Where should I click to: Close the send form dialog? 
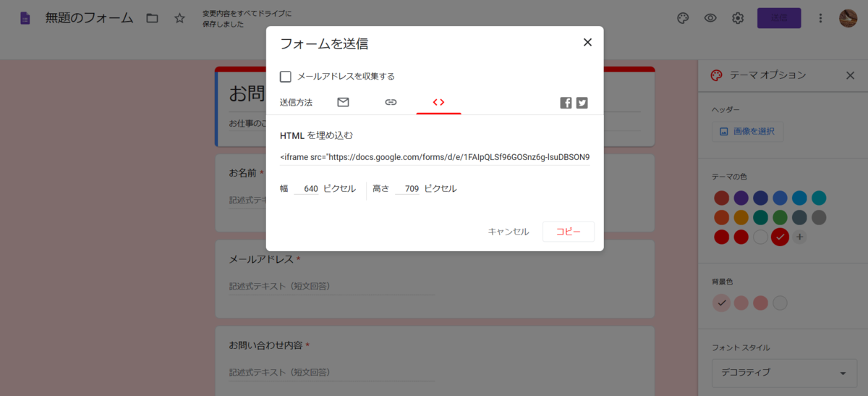click(587, 42)
